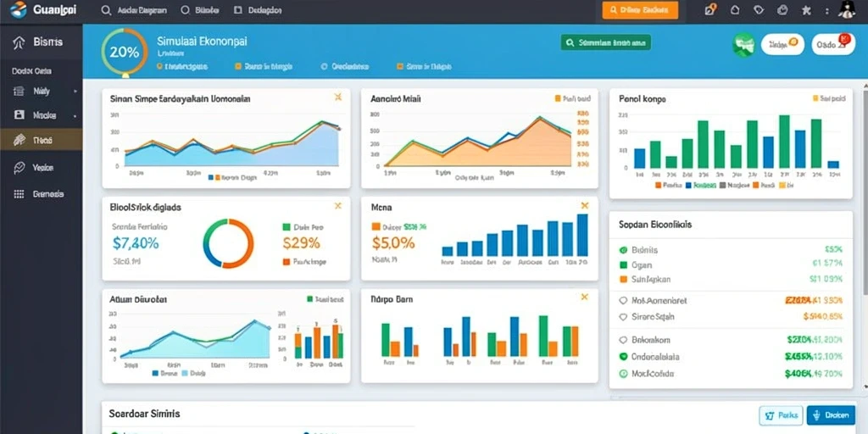Click the 20% circular progress ring

coord(125,52)
